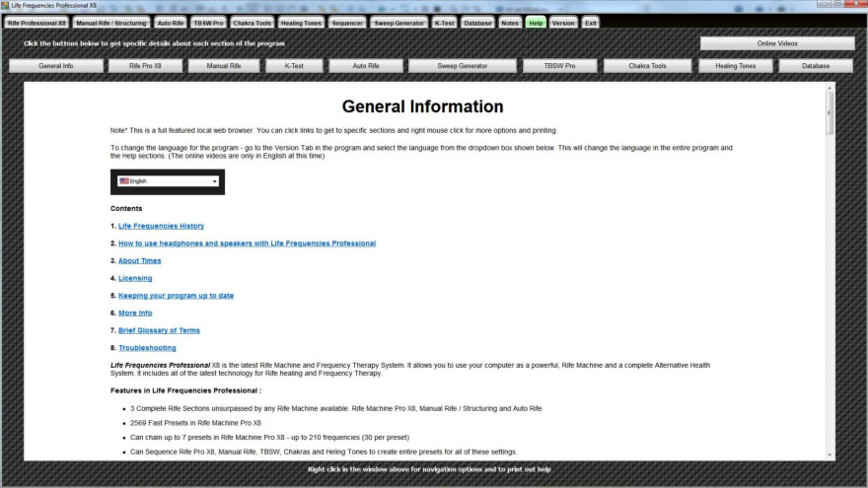Show Auto Rife help section button
The image size is (868, 488).
click(x=366, y=66)
